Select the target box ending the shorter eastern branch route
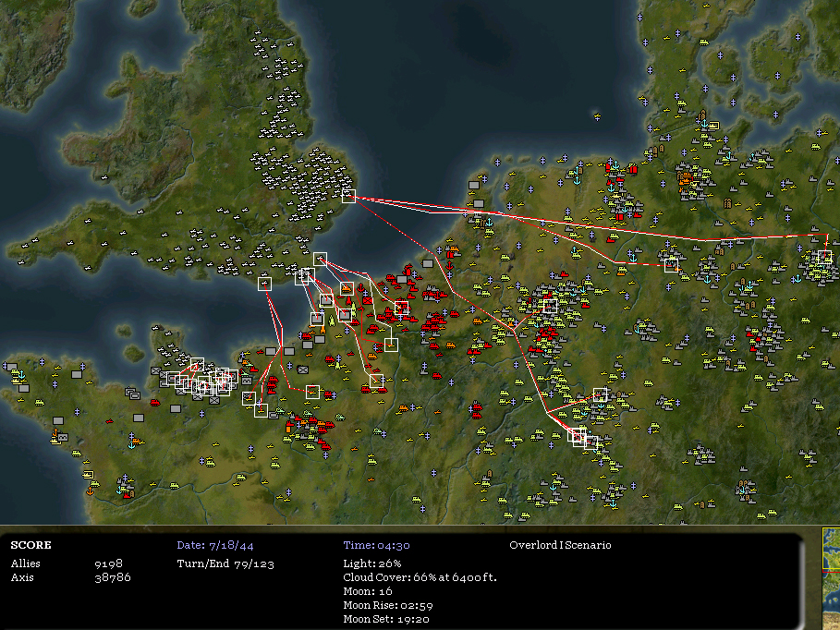 coord(671,264)
